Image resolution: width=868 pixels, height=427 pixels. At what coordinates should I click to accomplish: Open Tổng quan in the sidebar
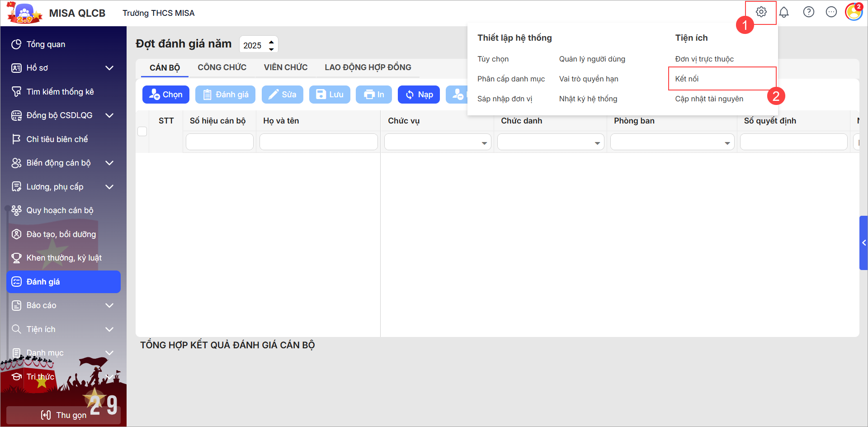point(46,44)
